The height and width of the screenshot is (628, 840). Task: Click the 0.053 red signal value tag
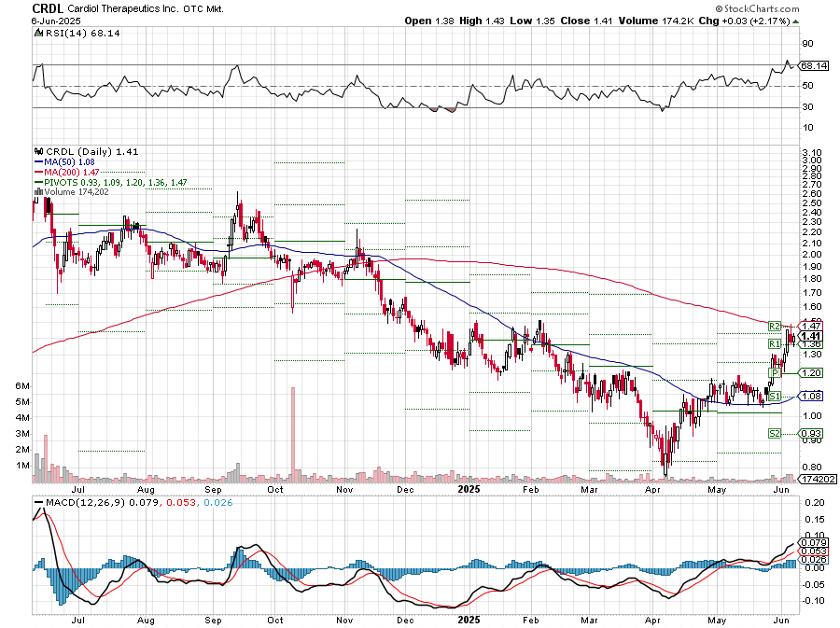click(x=814, y=551)
